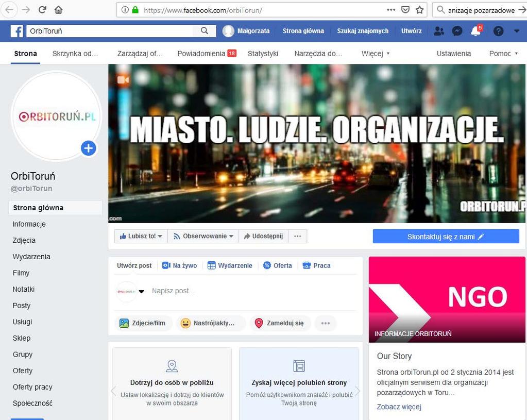
Task: Open Strona główna in the blue top bar
Action: click(x=303, y=31)
